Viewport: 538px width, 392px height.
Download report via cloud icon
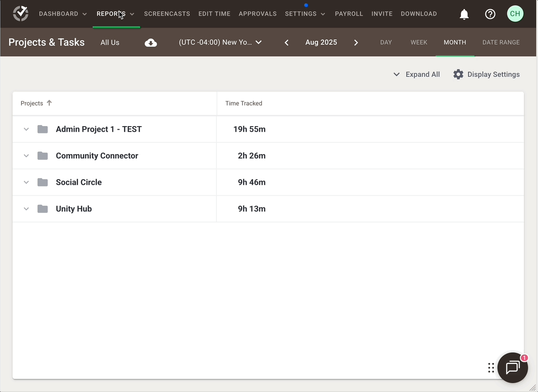pyautogui.click(x=151, y=42)
